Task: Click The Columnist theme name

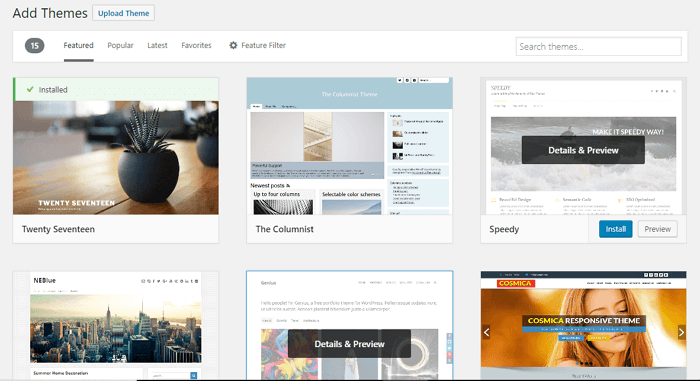Action: [x=284, y=229]
